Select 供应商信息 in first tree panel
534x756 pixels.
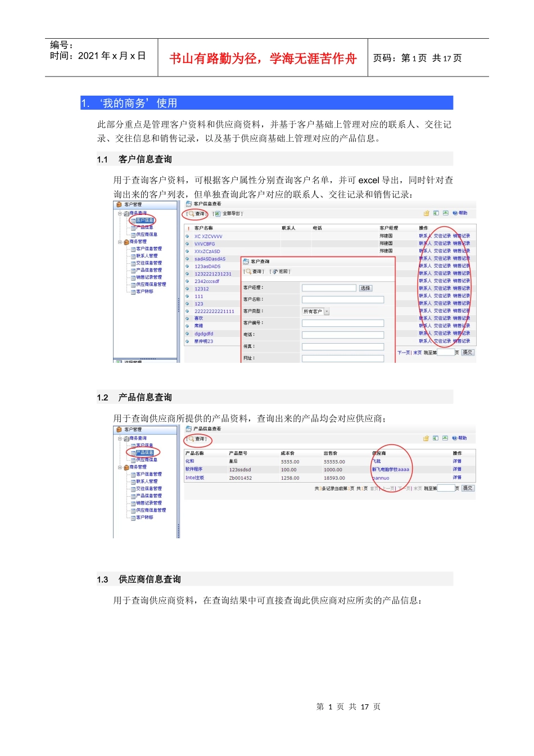pyautogui.click(x=146, y=235)
